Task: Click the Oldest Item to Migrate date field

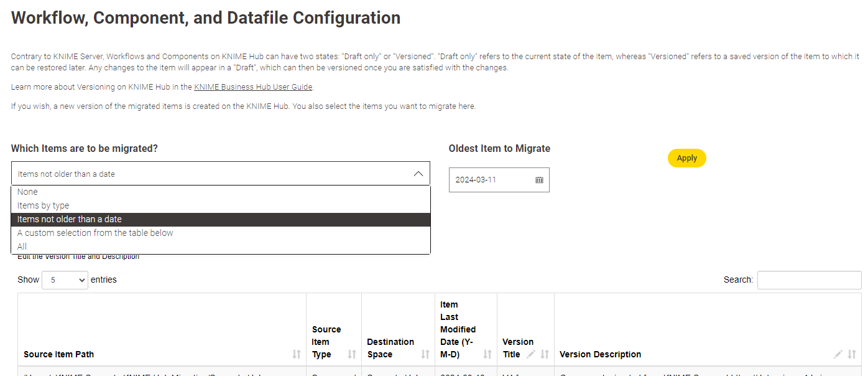Action: point(491,180)
